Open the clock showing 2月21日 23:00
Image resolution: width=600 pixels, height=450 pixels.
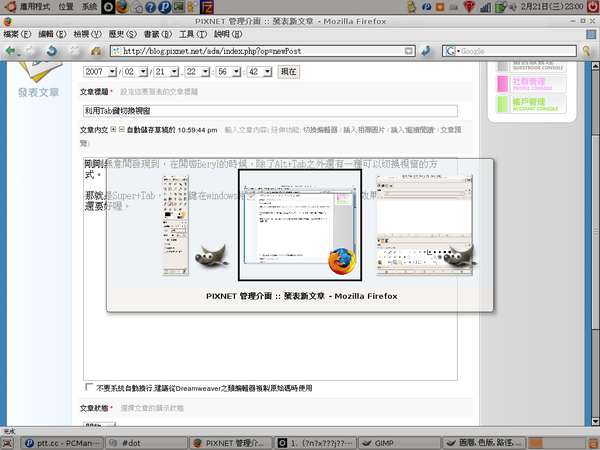[x=551, y=7]
